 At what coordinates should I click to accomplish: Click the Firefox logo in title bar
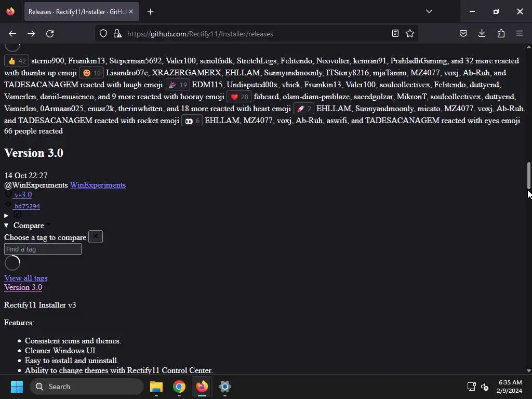click(10, 11)
